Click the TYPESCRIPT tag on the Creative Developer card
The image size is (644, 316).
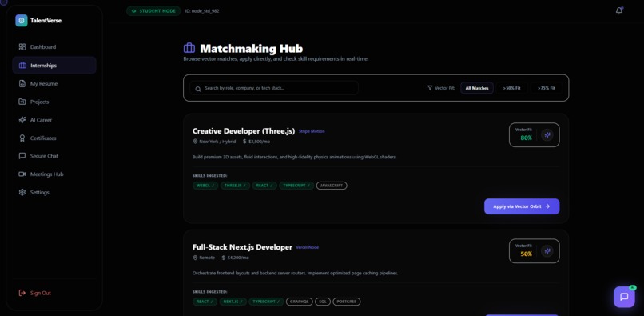tap(296, 186)
